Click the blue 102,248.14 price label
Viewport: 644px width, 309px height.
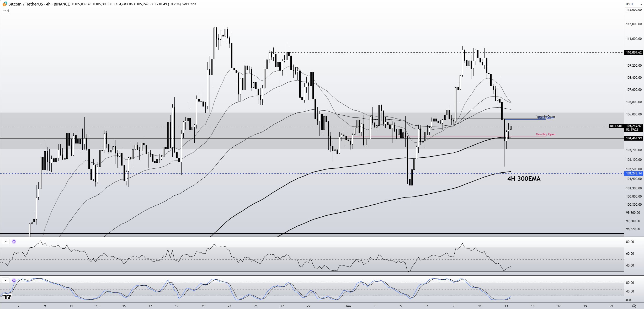[634, 173]
